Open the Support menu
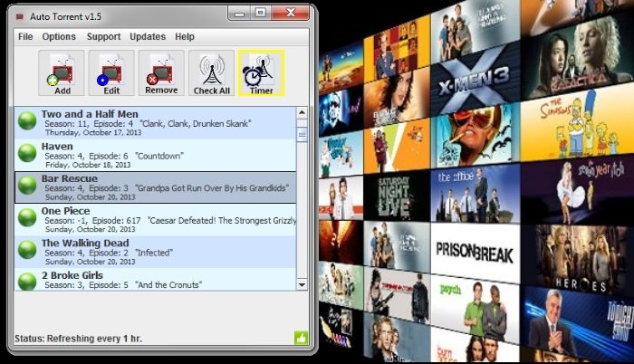The height and width of the screenshot is (364, 634). (x=103, y=37)
